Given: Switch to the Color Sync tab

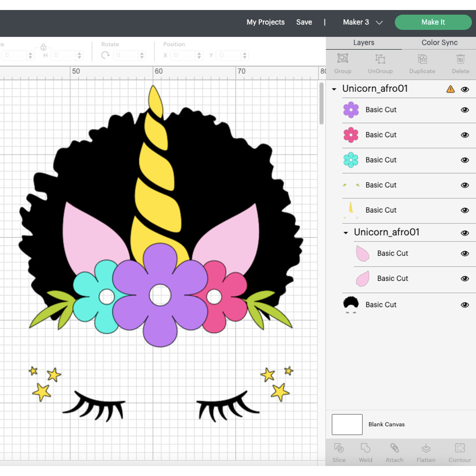Looking at the screenshot, I should click(438, 42).
